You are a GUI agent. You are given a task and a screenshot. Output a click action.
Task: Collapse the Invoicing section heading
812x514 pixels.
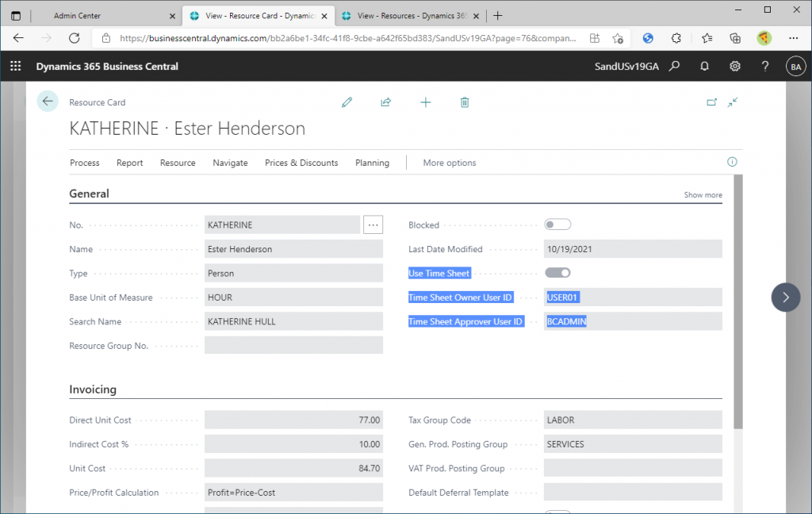[93, 389]
